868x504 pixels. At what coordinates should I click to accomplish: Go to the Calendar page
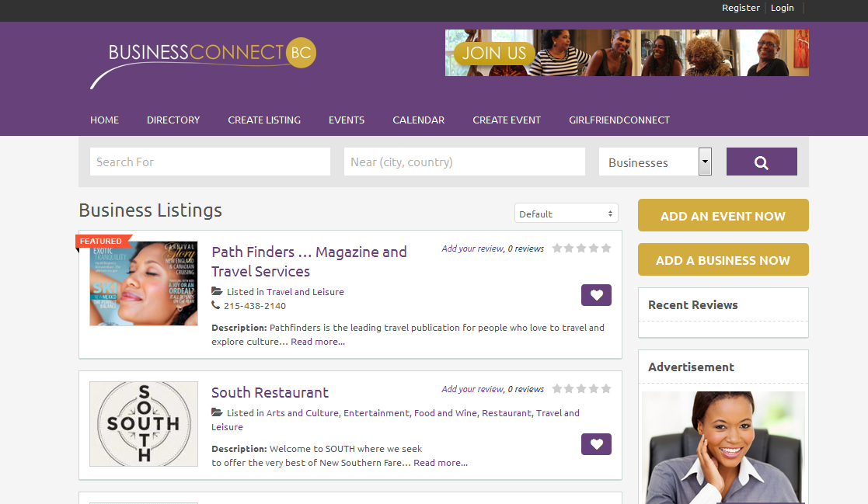pyautogui.click(x=418, y=120)
